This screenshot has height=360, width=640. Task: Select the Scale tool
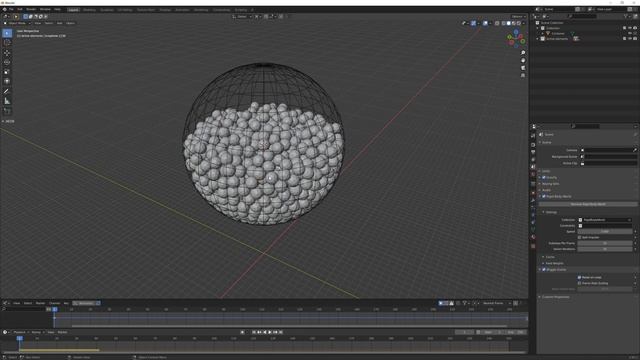[x=7, y=72]
